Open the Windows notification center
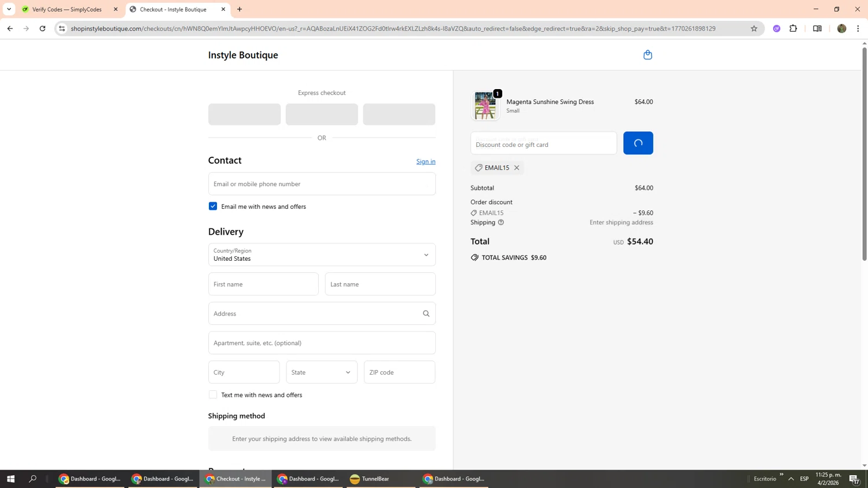Image resolution: width=868 pixels, height=488 pixels. pos(854,479)
